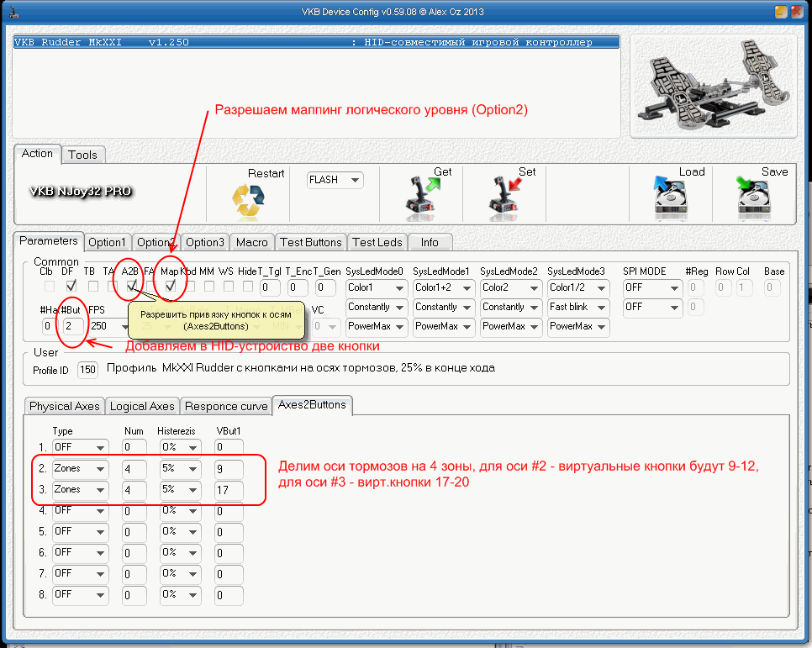Toggle the Kbd checkbox

click(189, 287)
